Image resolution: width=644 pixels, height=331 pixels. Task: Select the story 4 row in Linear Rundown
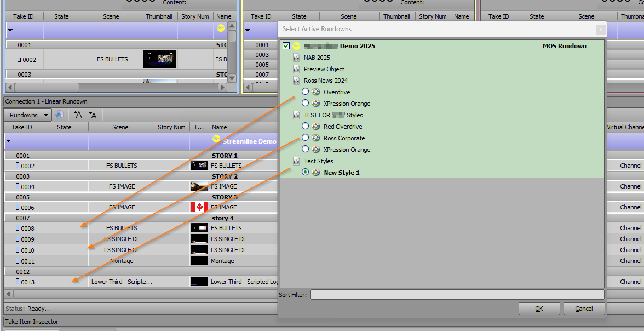(141, 218)
